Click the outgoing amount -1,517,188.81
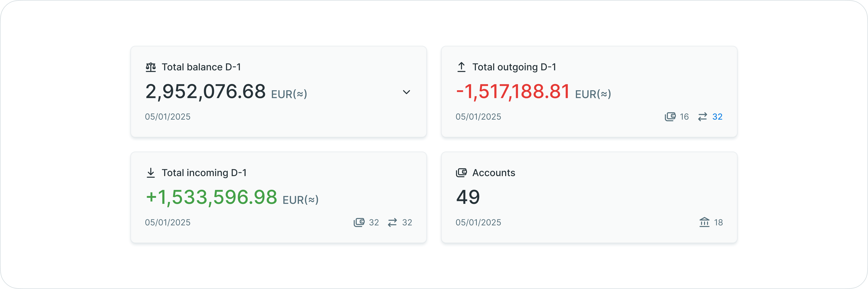The image size is (868, 289). point(513,91)
